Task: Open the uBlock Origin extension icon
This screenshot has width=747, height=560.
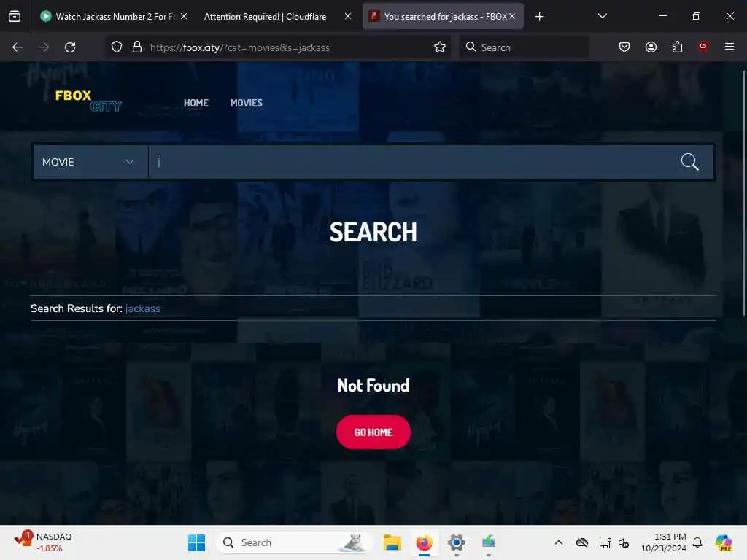Action: tap(703, 47)
